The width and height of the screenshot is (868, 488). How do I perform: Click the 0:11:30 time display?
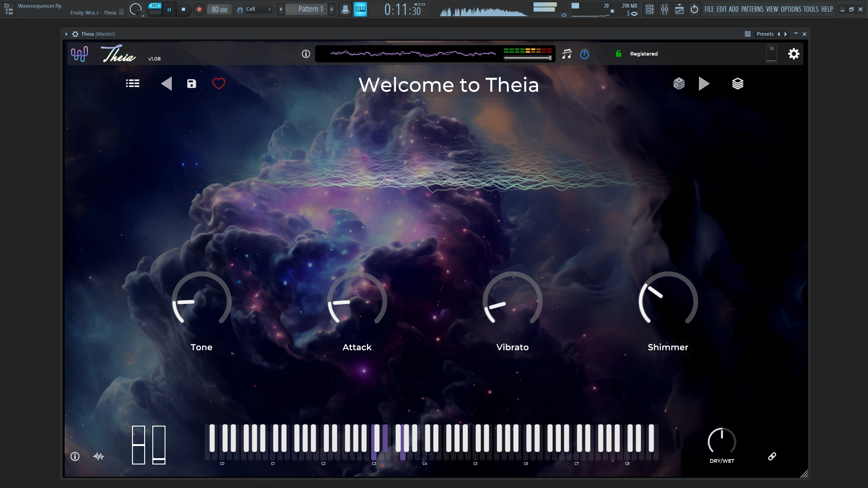pos(403,9)
